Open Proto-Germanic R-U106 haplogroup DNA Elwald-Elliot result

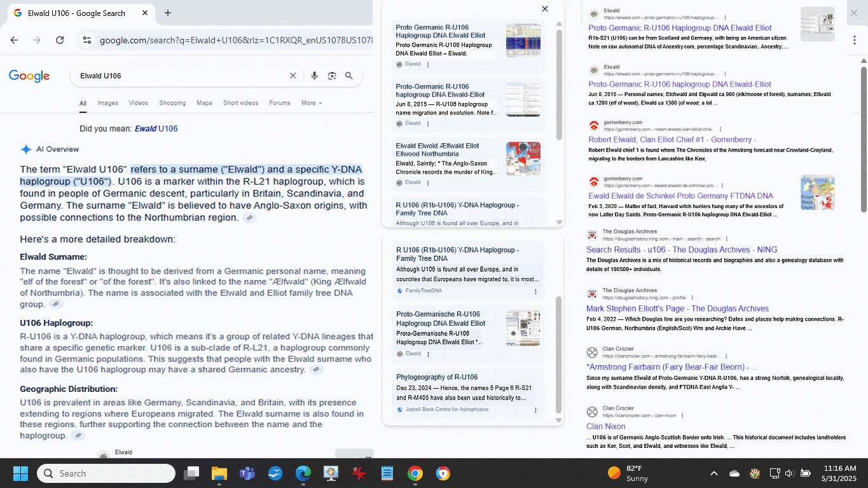click(680, 84)
